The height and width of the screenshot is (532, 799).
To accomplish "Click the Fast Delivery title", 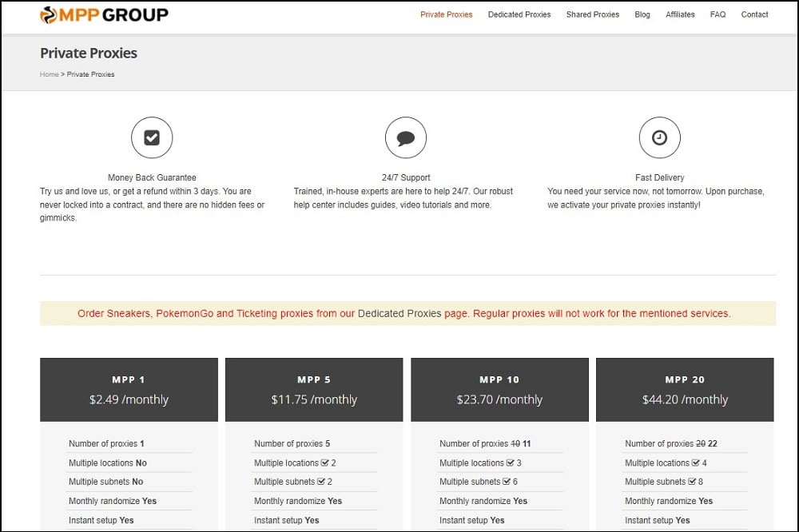I will [x=659, y=177].
